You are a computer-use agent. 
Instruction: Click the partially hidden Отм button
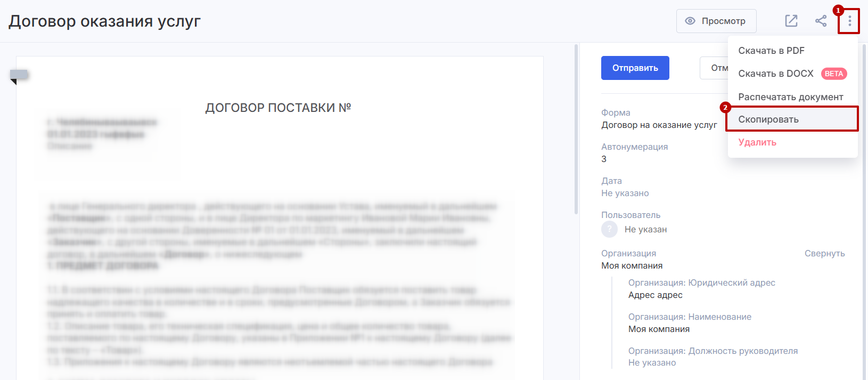point(715,68)
